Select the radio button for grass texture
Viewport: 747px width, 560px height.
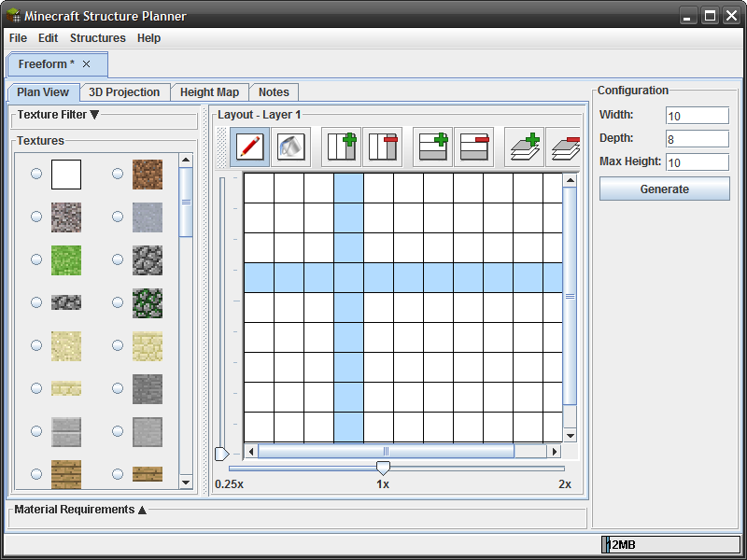click(36, 259)
